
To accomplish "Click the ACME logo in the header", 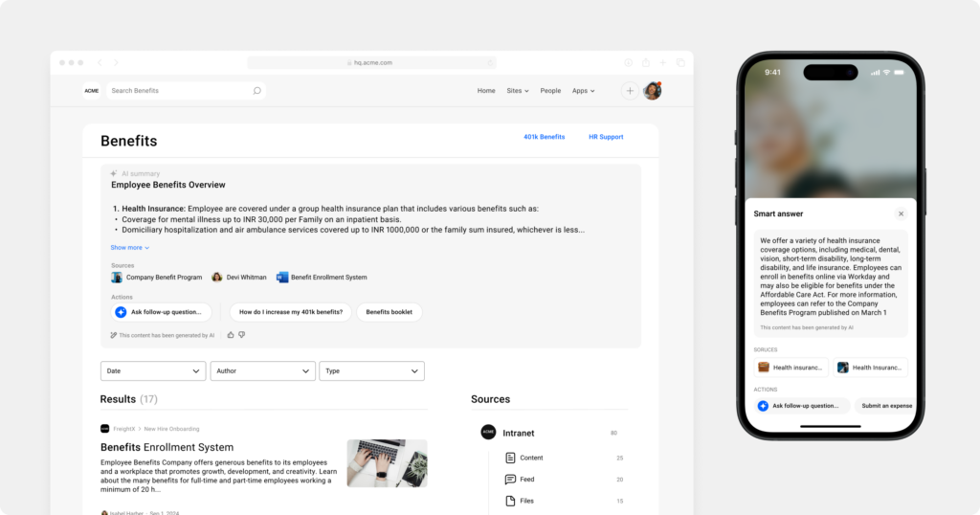I will tap(91, 91).
